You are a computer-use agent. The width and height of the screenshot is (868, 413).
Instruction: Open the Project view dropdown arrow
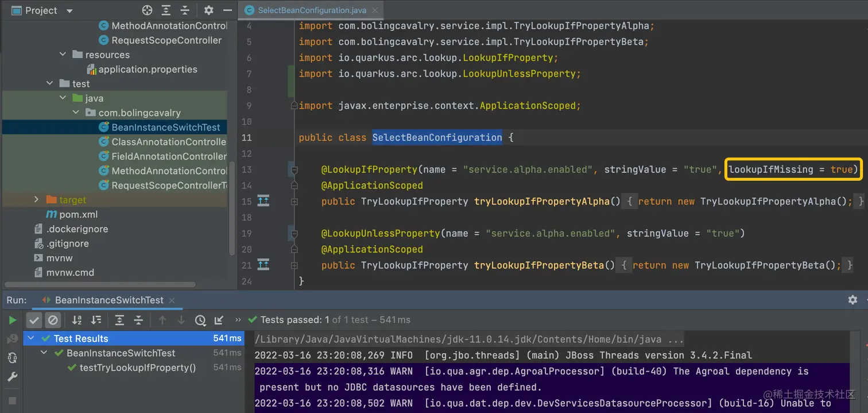coord(69,11)
